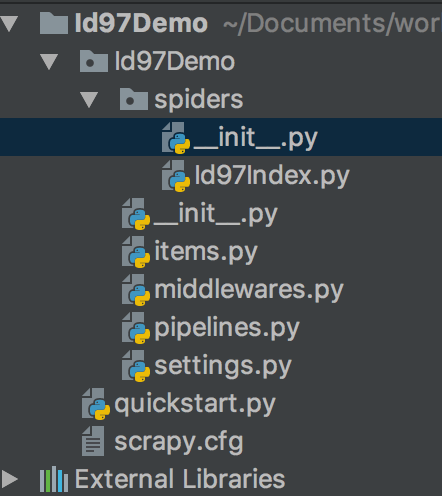Screen dimensions: 442x496
Task: Select the root ld97Demo project name
Action: click(x=141, y=23)
